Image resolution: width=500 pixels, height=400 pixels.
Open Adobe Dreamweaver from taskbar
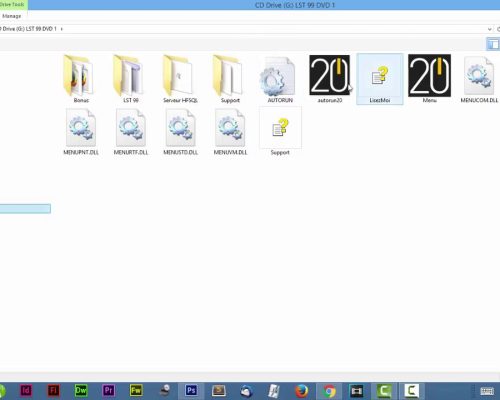pos(81,390)
